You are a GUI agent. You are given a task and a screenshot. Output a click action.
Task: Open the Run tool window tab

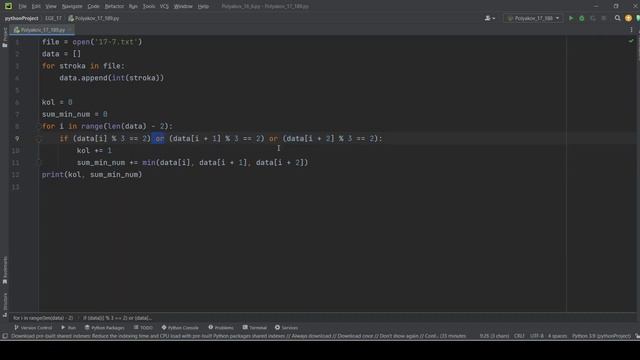tap(69, 328)
